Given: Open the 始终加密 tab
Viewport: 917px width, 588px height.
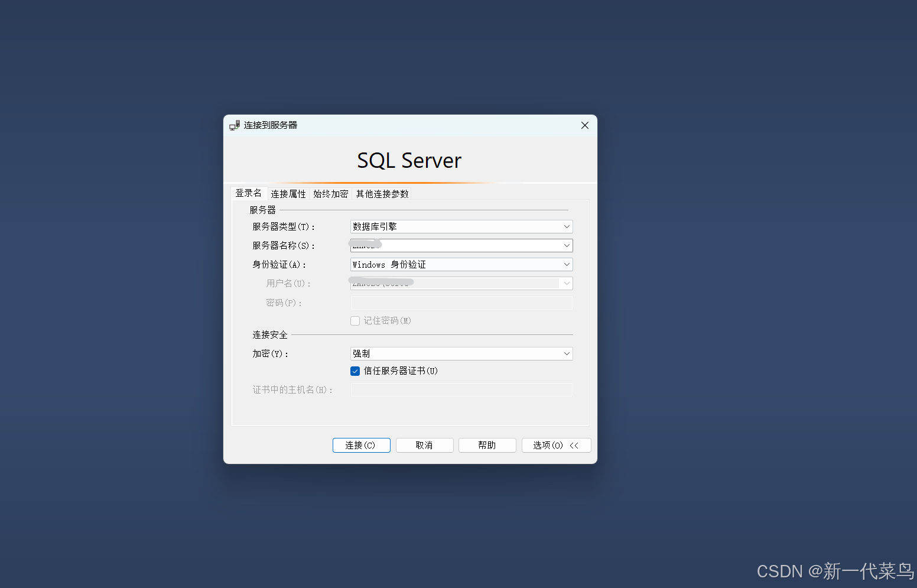Looking at the screenshot, I should (x=330, y=193).
